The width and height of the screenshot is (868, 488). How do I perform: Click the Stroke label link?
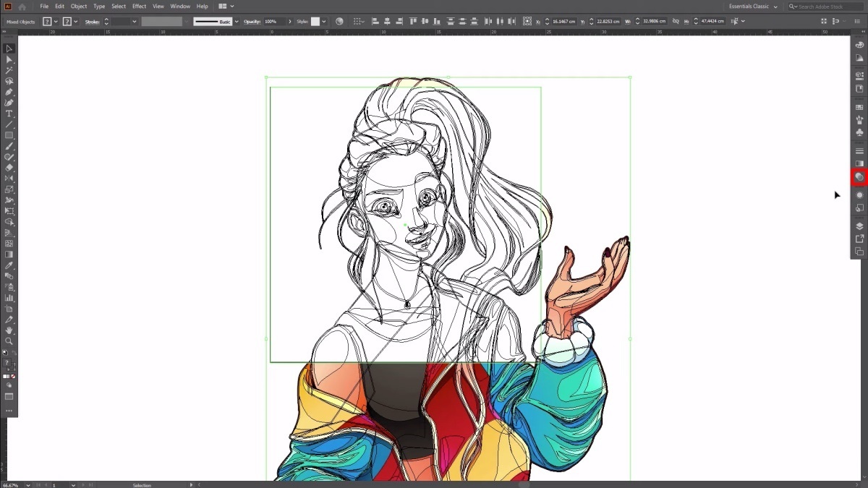(x=93, y=22)
